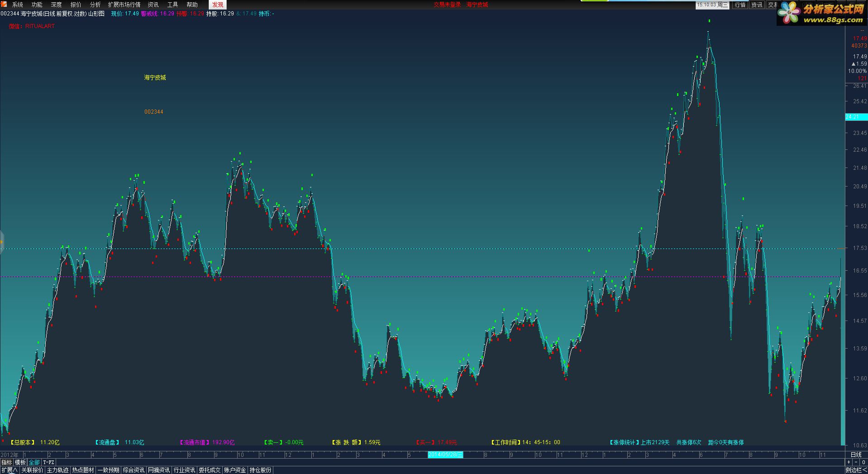Click the highlighted date 2014/05/28 marker

coord(445,455)
